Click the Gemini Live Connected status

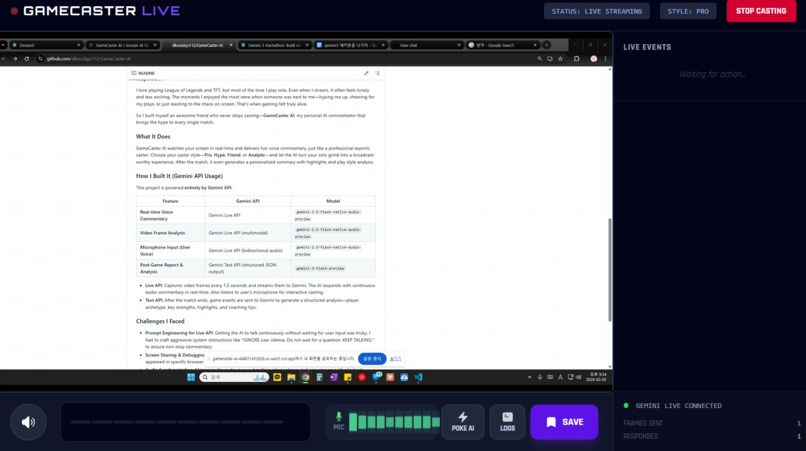click(673, 406)
